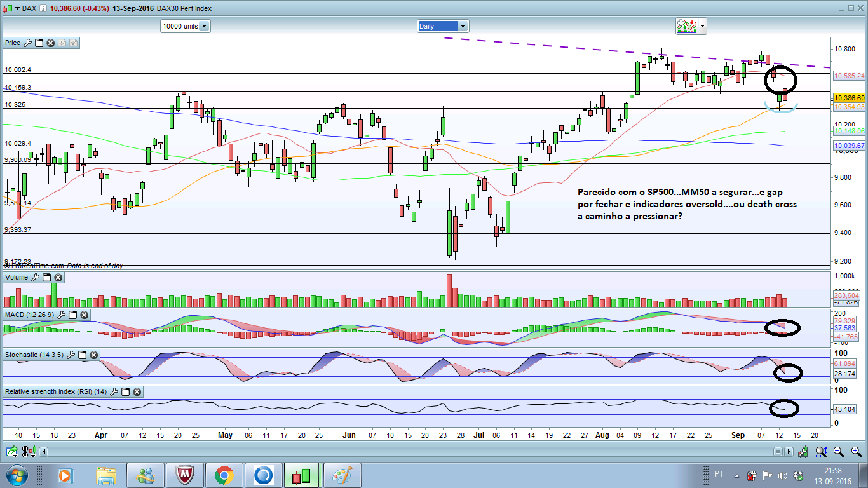Click the candlestick link icon at bottom-left
Image resolution: width=868 pixels, height=488 pixels.
tap(25, 452)
